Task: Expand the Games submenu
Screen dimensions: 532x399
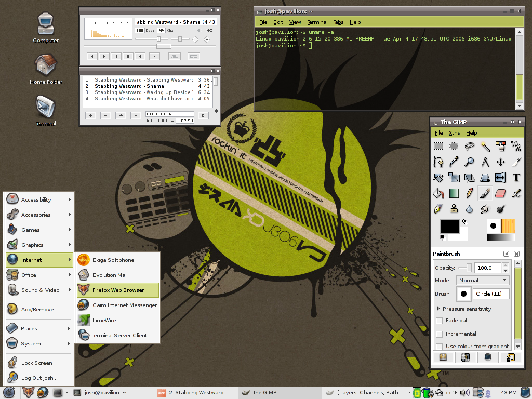Action: (39, 230)
